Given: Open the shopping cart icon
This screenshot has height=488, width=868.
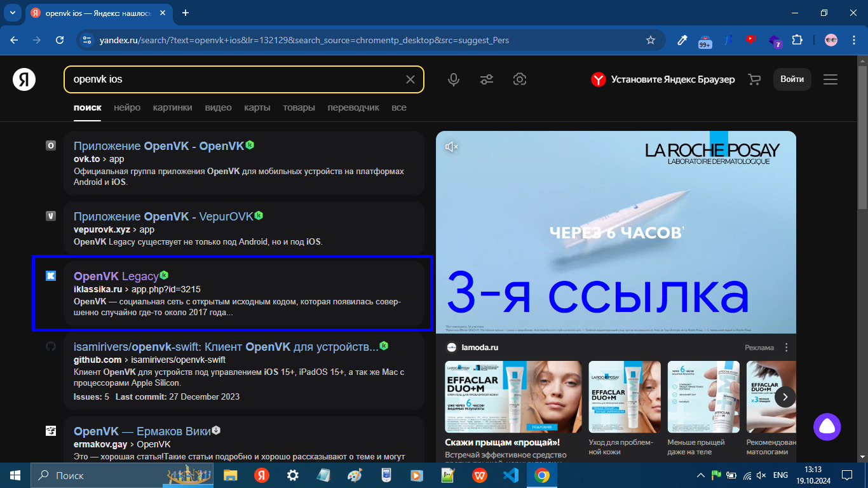Looking at the screenshot, I should click(x=754, y=79).
